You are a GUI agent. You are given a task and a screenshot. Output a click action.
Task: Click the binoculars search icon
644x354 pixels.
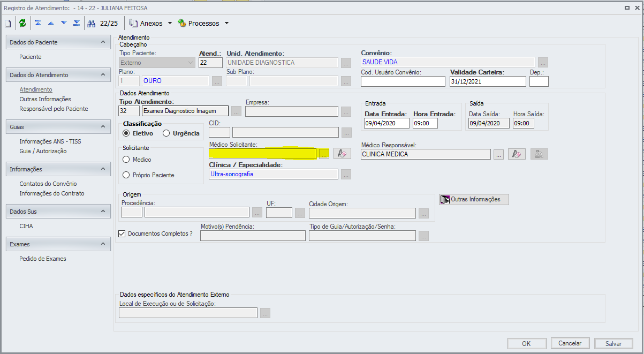click(91, 23)
